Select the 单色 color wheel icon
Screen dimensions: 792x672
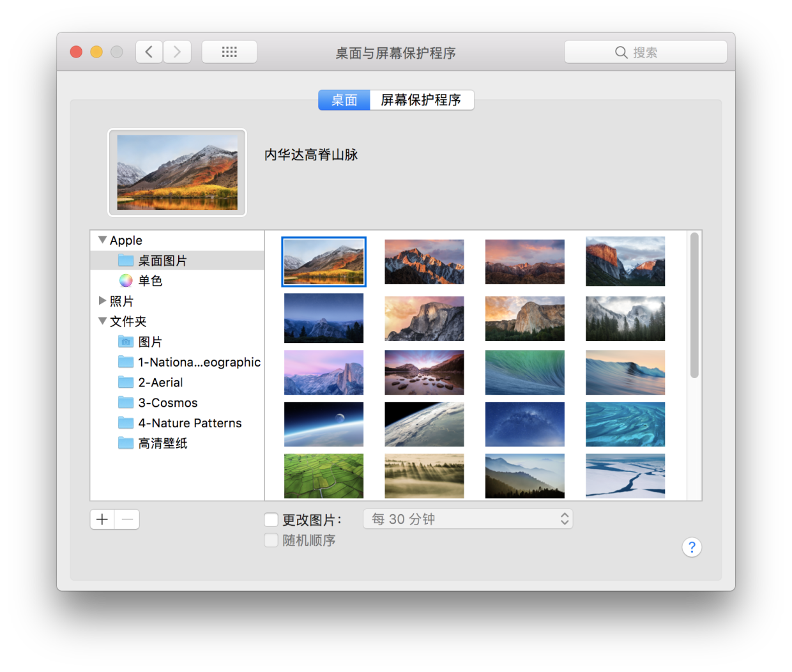[x=126, y=280]
